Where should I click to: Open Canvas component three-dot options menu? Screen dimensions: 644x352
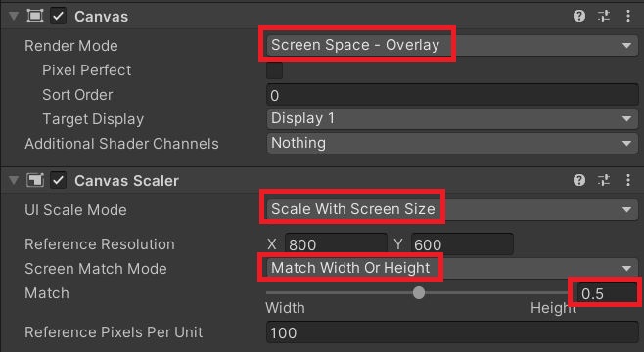(x=628, y=16)
